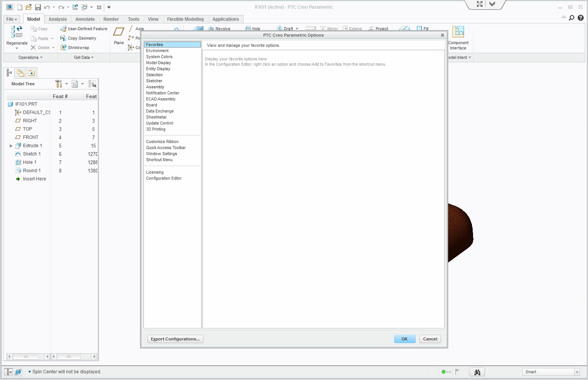Open the Tools ribbon tab
588x380 pixels.
(x=134, y=19)
